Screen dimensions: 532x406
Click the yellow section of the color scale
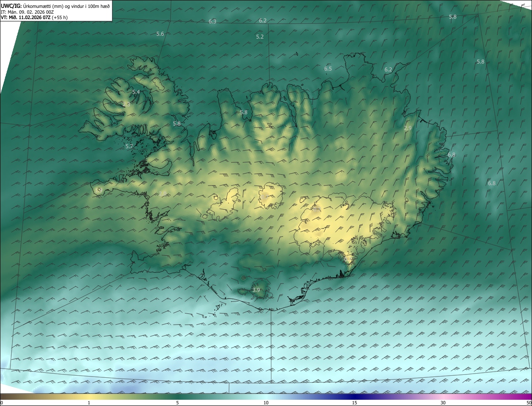coord(89,397)
